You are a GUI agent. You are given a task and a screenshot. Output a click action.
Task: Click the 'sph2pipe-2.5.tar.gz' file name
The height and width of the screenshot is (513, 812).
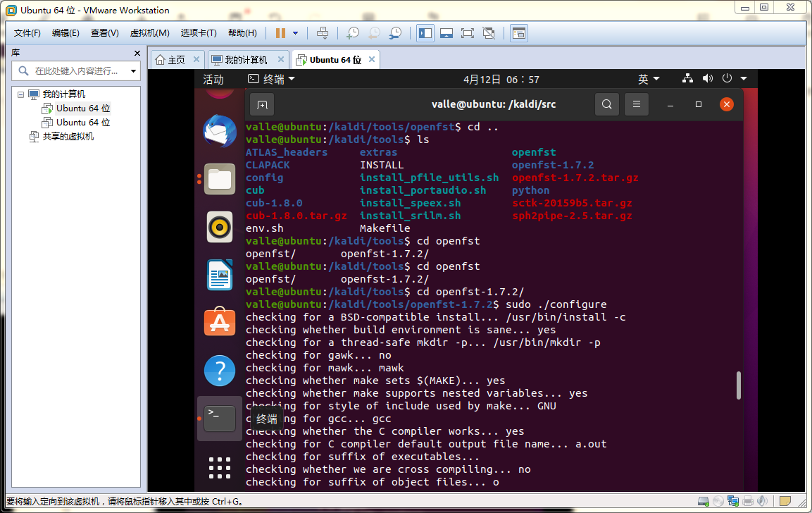coord(572,216)
